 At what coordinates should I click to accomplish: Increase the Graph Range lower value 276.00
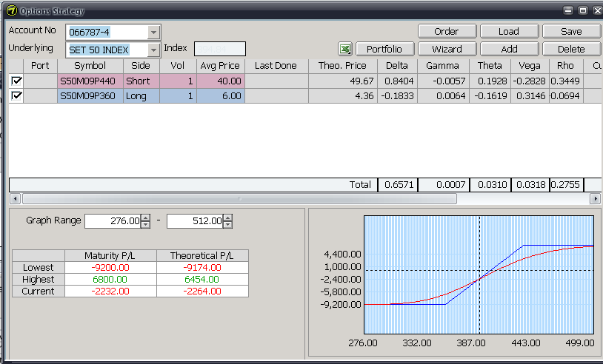145,218
